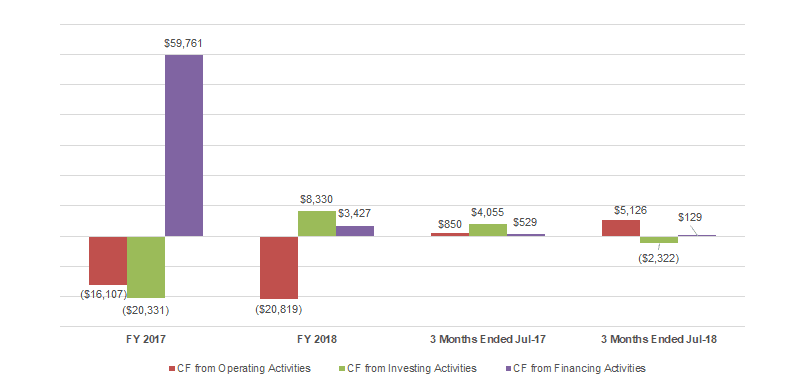
Task: Click the $8,330 data label
Action: (x=316, y=200)
